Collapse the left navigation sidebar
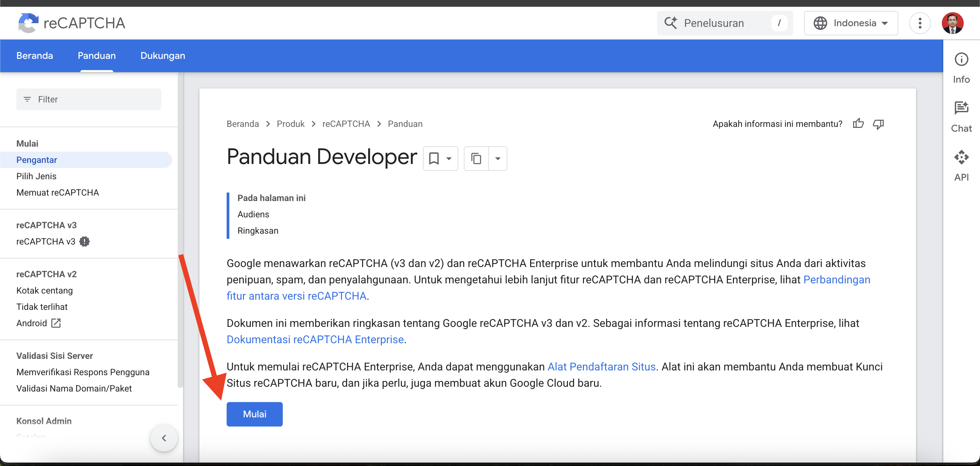980x466 pixels. 164,438
